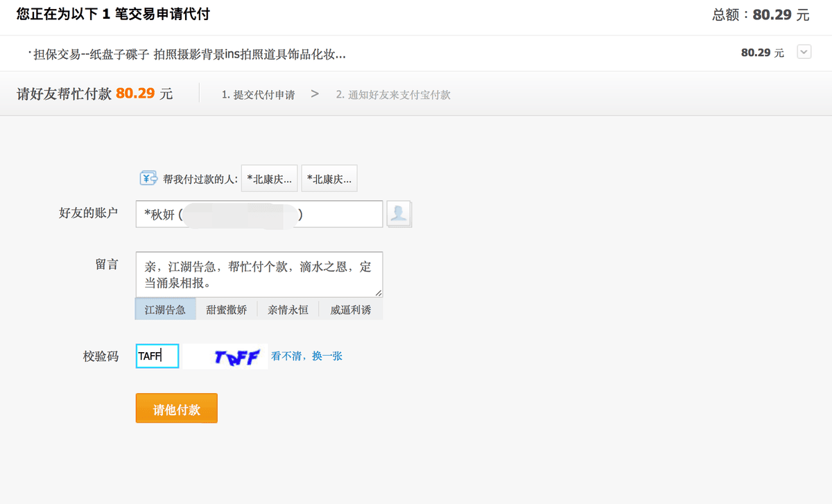
Task: Click step 1 提交代付申请
Action: [258, 94]
